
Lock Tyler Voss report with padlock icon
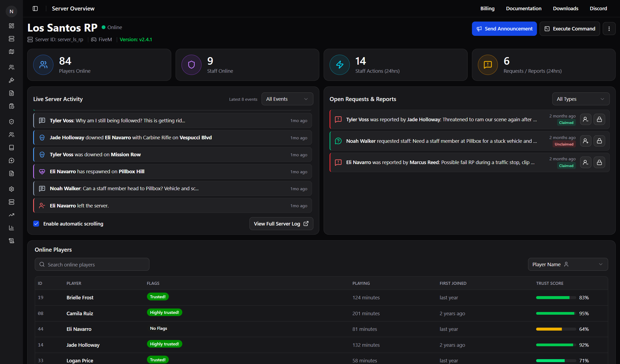pos(599,119)
